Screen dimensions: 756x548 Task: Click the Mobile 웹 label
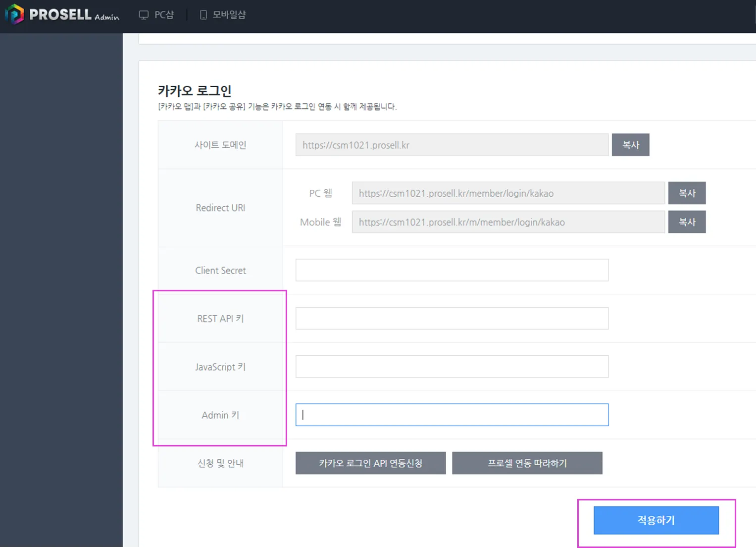click(320, 222)
